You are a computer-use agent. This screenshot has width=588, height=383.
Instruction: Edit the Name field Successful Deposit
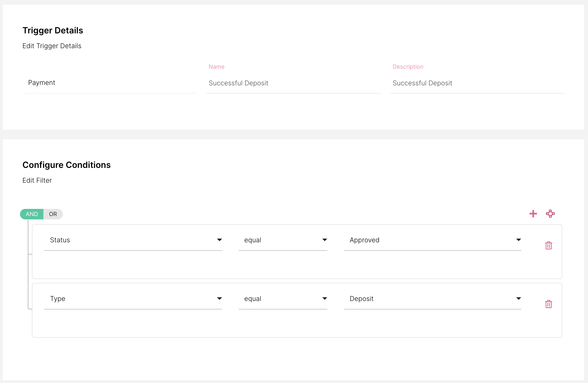[293, 83]
